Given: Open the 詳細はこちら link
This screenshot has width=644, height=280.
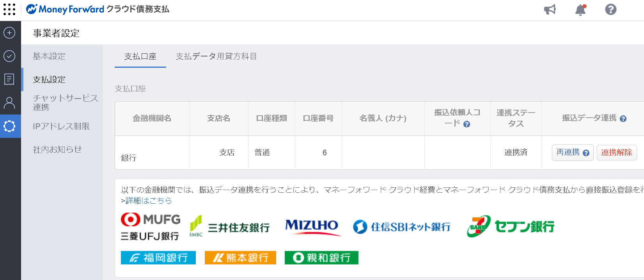Looking at the screenshot, I should click(x=149, y=201).
